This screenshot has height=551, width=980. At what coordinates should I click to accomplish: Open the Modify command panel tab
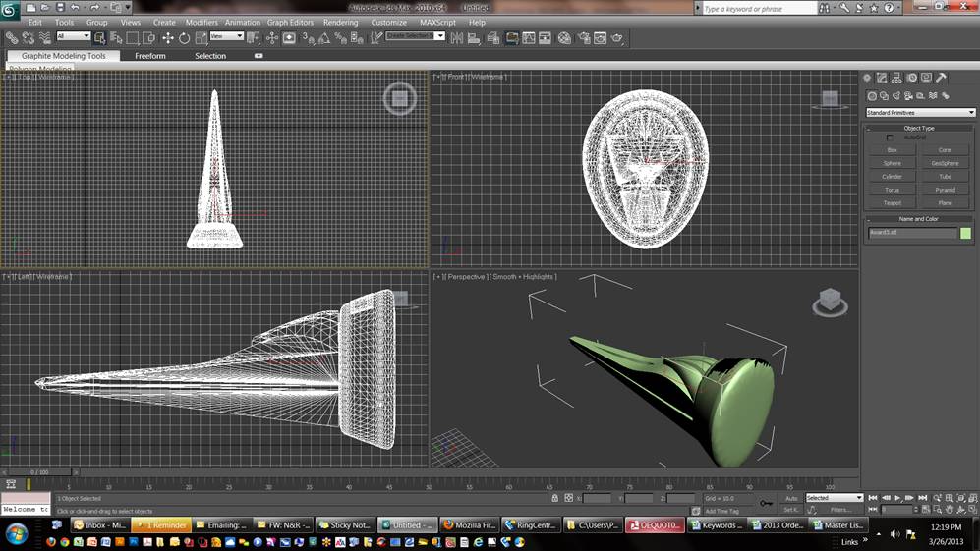pyautogui.click(x=882, y=78)
